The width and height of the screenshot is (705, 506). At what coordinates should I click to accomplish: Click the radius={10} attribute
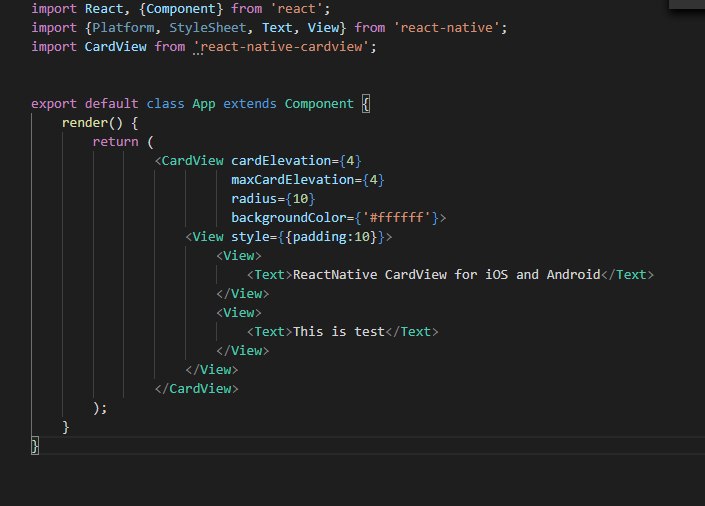tap(273, 199)
